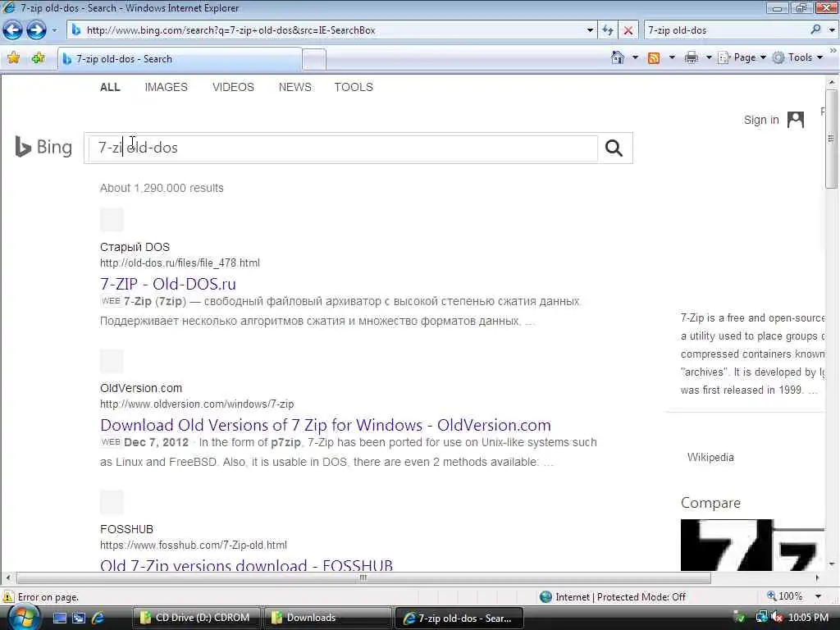The image size is (840, 630).
Task: Click the horizontal scrollbar right arrow
Action: click(818, 577)
